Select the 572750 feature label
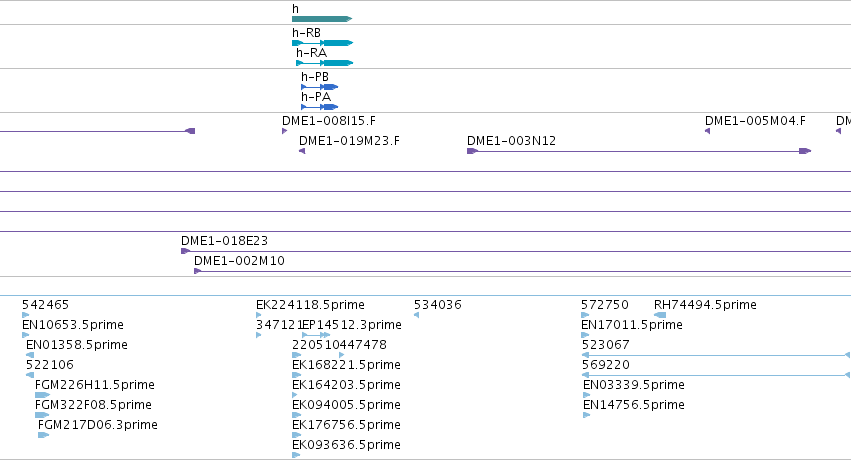The width and height of the screenshot is (851, 460). coord(605,304)
